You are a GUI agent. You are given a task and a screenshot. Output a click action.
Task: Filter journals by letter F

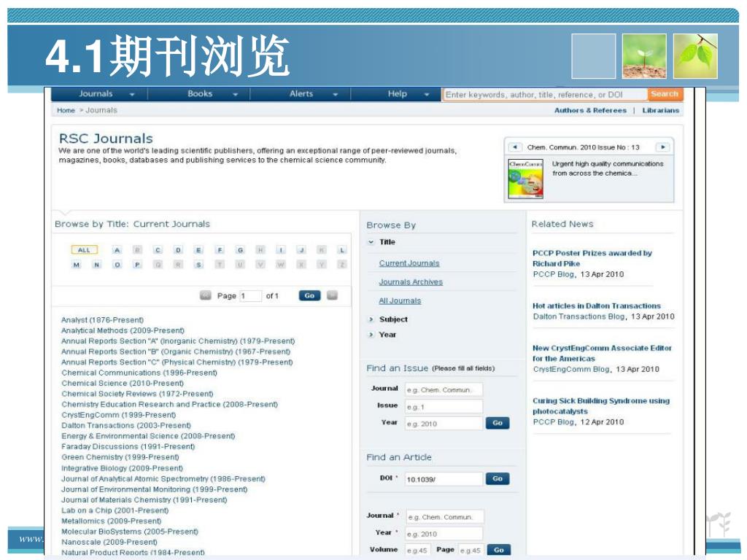(220, 250)
